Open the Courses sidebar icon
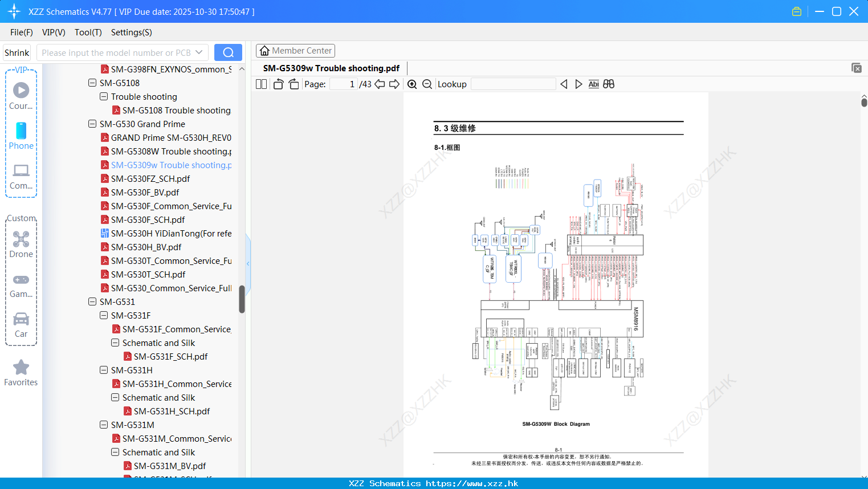The width and height of the screenshot is (868, 489). click(x=21, y=96)
